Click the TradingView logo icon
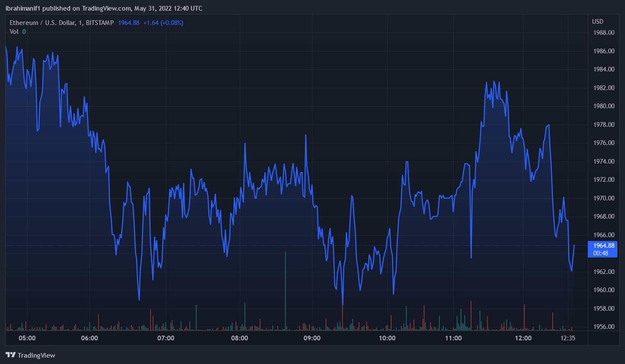This screenshot has width=625, height=364. click(11, 355)
